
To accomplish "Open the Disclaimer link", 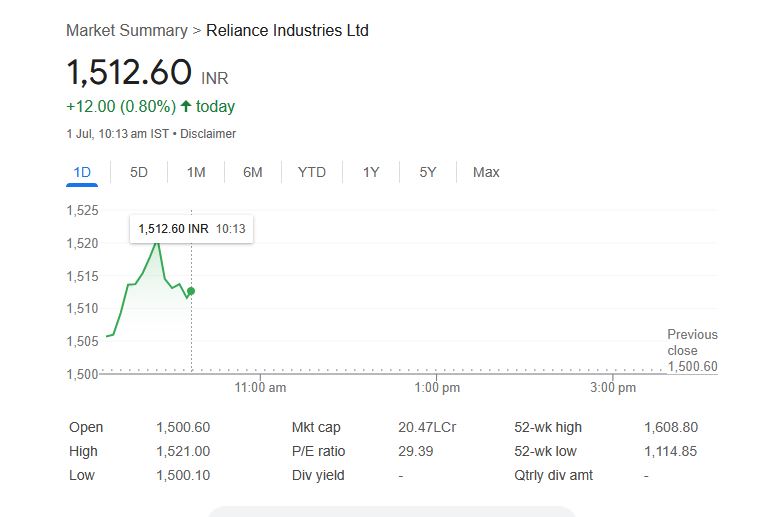I will coord(208,133).
